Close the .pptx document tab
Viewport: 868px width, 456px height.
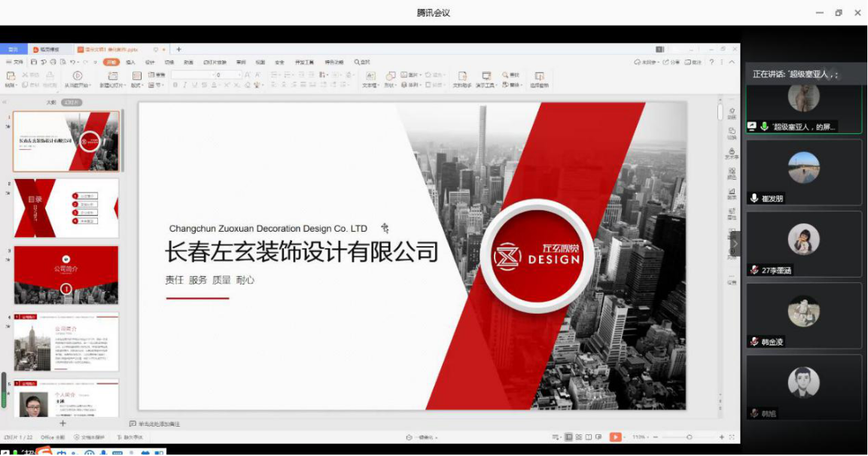(x=164, y=49)
